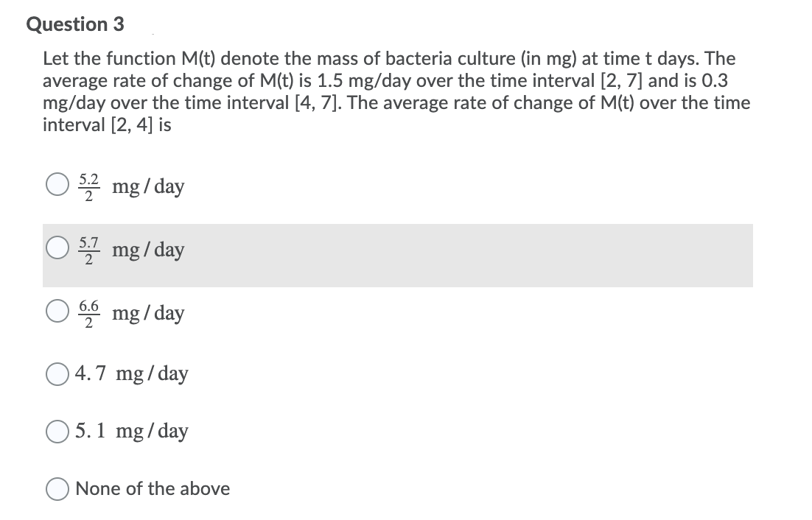
Task: Click the 5.1 mg/day answer label
Action: tap(132, 432)
